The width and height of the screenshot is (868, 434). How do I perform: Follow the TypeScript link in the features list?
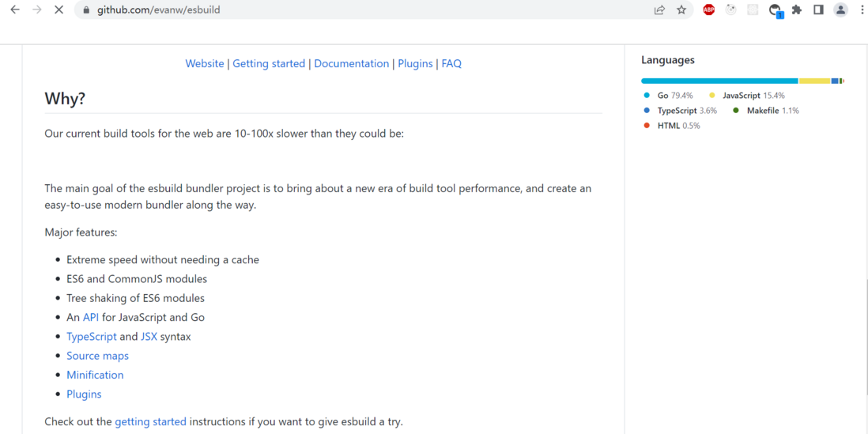92,337
